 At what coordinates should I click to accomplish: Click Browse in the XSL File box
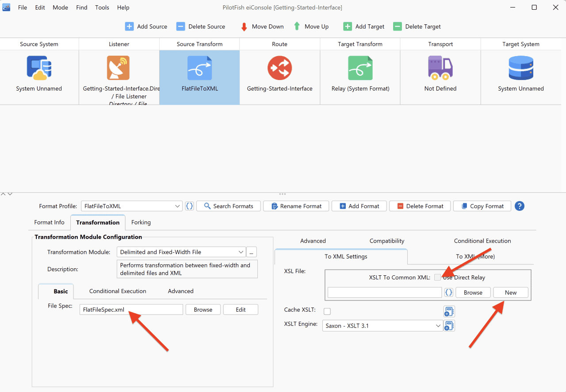(x=473, y=293)
